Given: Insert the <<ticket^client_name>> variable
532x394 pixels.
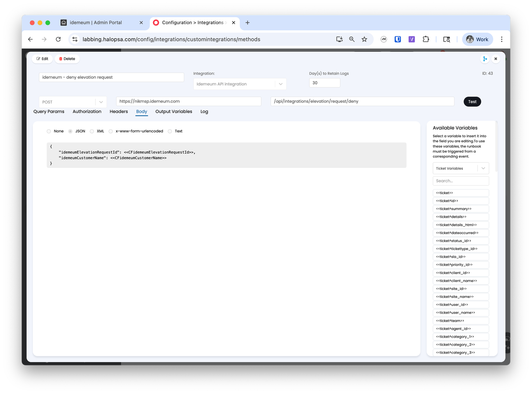Looking at the screenshot, I should click(x=461, y=281).
